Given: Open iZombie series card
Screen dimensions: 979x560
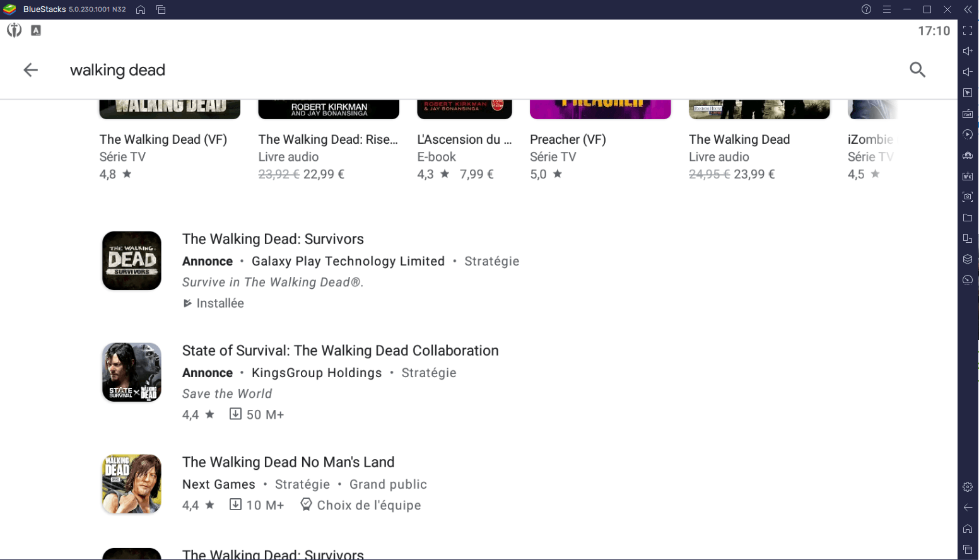Looking at the screenshot, I should point(871,141).
